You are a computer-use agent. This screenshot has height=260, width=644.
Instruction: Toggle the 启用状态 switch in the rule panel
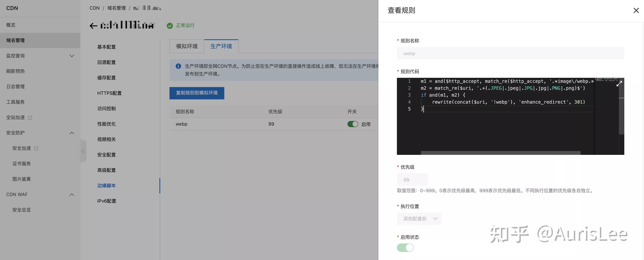[405, 247]
